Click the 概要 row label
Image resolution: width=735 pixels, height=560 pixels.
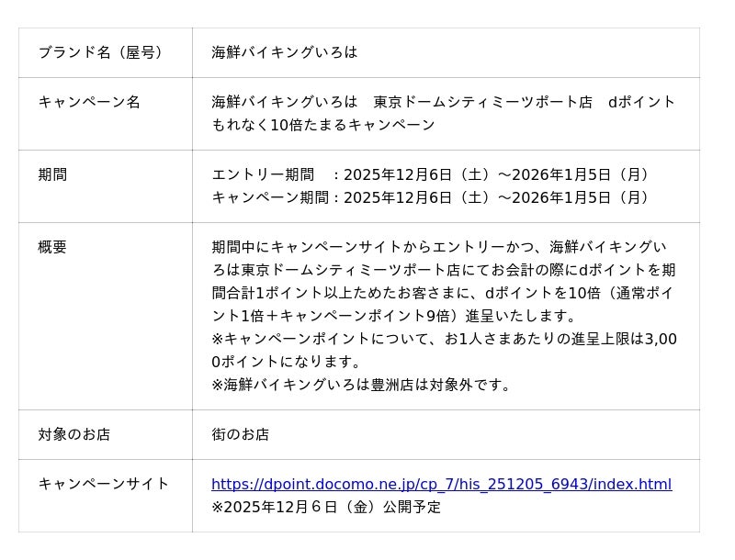point(52,247)
